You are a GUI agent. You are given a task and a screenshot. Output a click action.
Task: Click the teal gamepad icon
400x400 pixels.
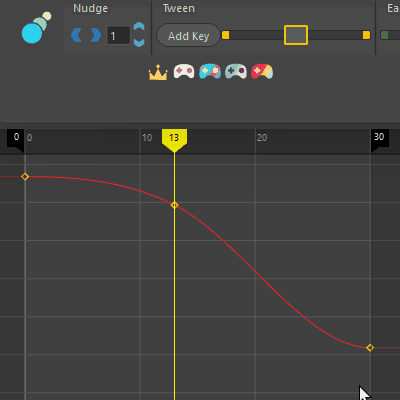click(236, 71)
